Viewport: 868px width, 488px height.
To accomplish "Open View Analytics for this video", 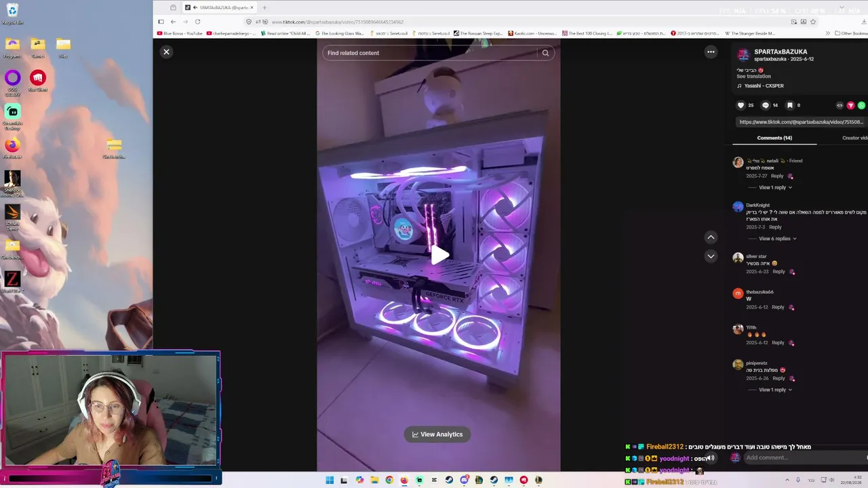I will pos(437,434).
